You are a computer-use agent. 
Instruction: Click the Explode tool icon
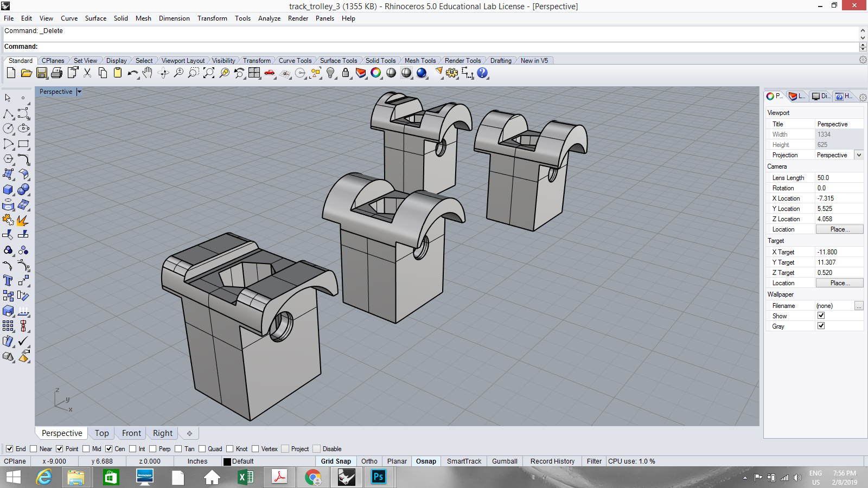(x=23, y=220)
